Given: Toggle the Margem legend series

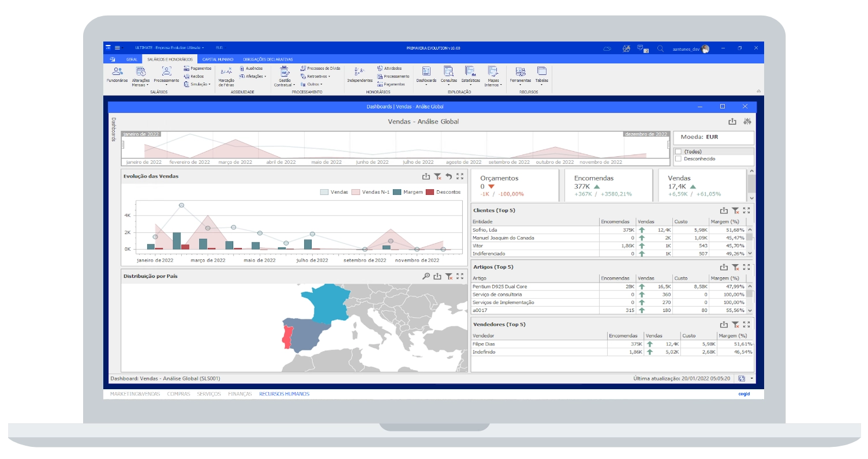Looking at the screenshot, I should pos(408,192).
